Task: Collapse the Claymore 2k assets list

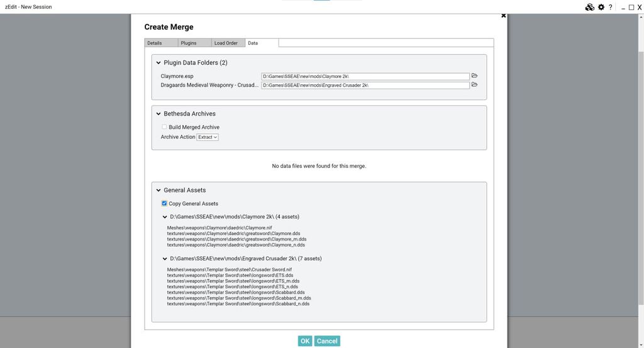Action: [165, 217]
